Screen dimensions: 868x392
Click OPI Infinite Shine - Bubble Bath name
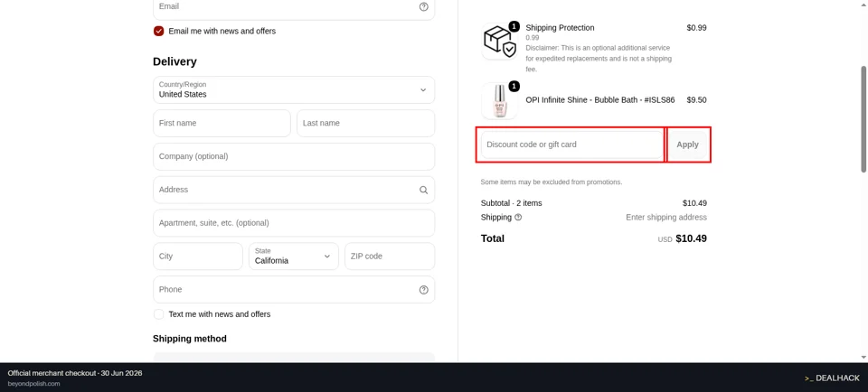[x=600, y=100]
